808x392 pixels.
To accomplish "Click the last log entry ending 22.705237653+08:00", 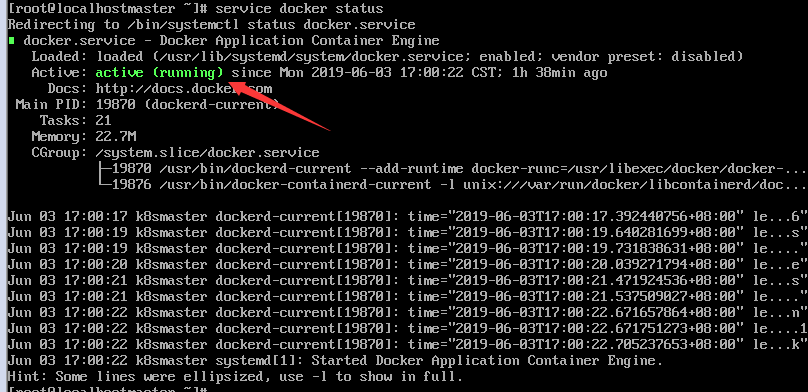I will (x=407, y=345).
